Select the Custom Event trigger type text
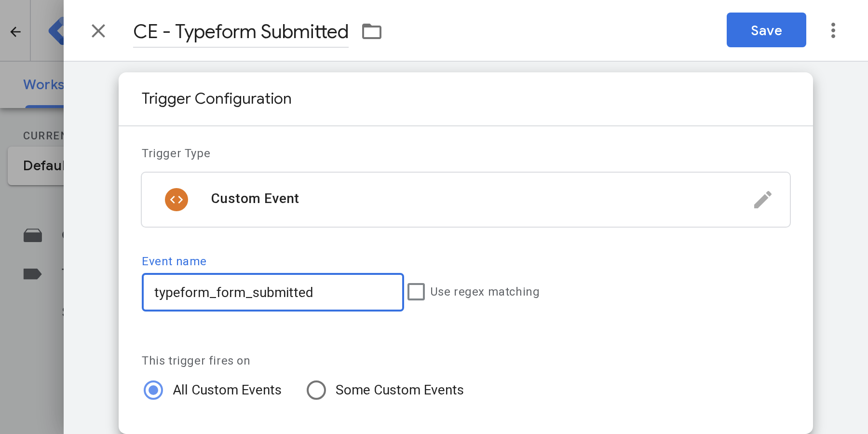The image size is (868, 434). (x=255, y=199)
